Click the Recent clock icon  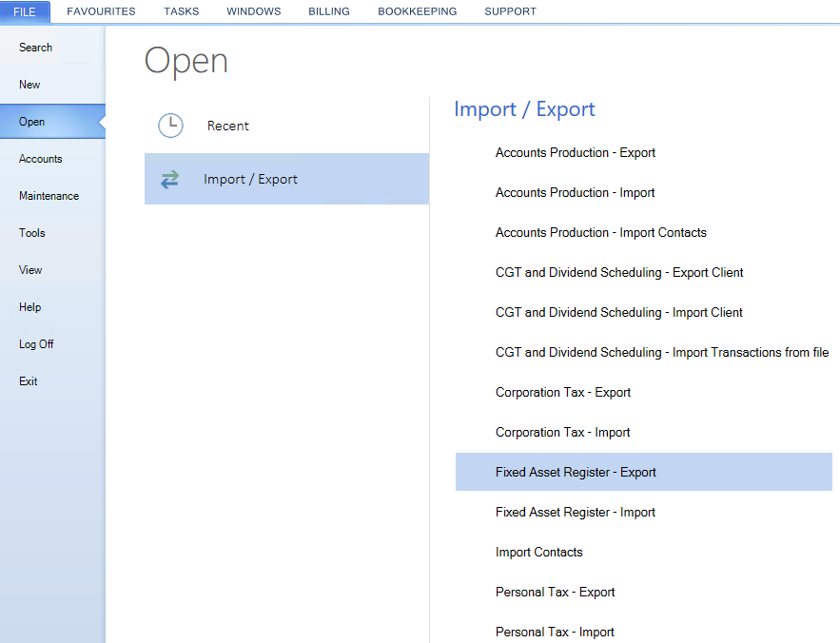(x=170, y=126)
